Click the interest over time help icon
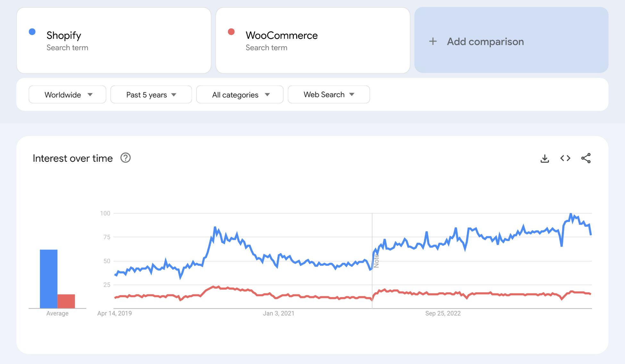 point(126,158)
